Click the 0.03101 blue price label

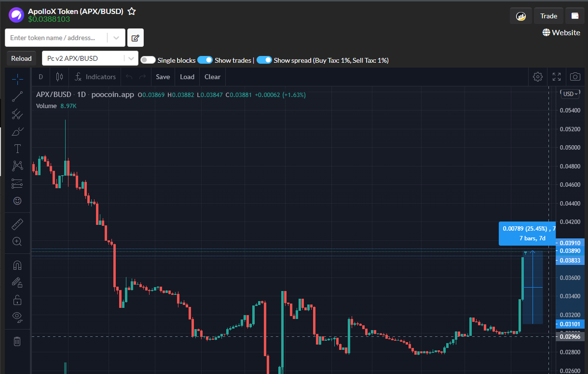569,324
